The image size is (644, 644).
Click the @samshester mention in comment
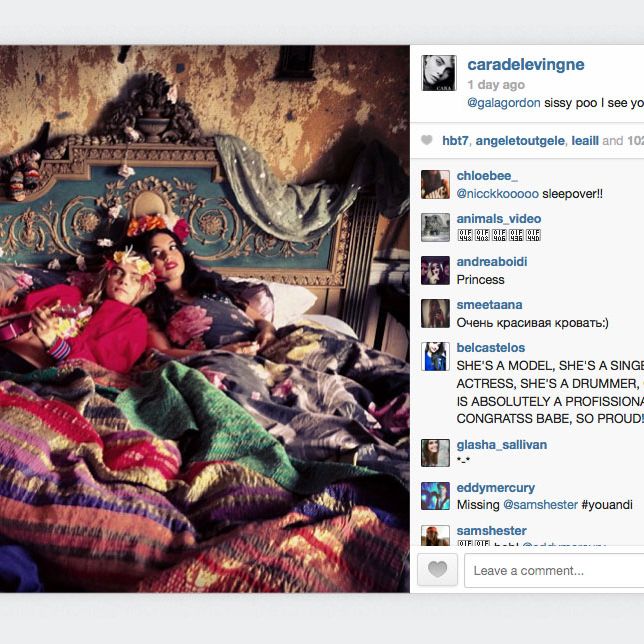pos(540,505)
